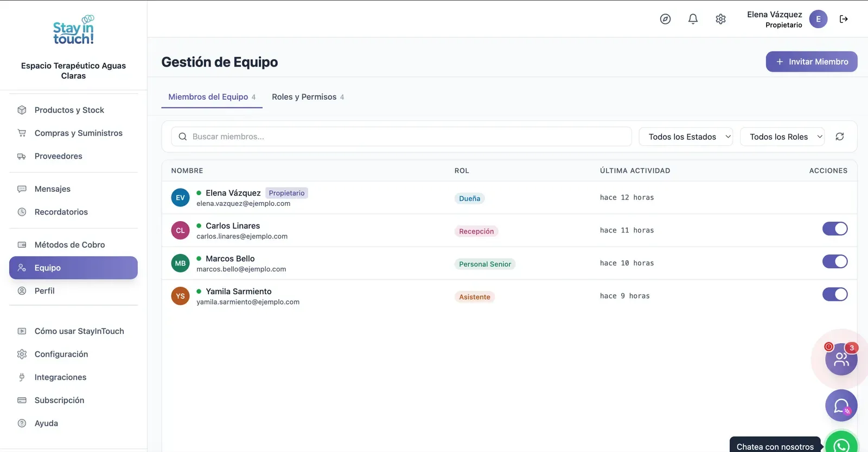Click the MB avatar for Marcos Bello
Screen dimensions: 868x452
[x=180, y=263]
